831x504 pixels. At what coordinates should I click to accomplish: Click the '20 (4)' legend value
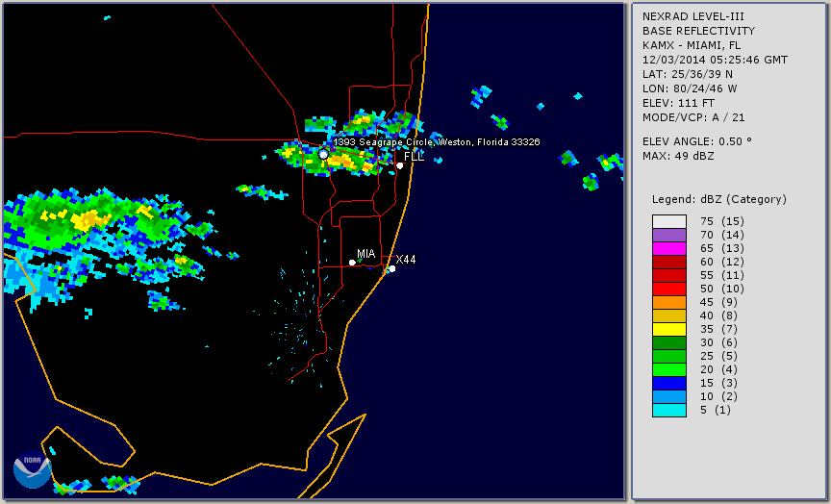click(x=719, y=369)
